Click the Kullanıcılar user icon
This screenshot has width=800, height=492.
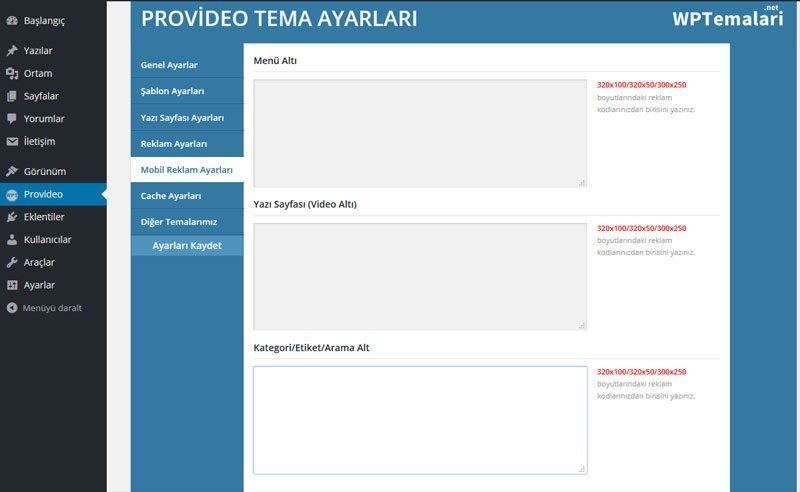[12, 240]
